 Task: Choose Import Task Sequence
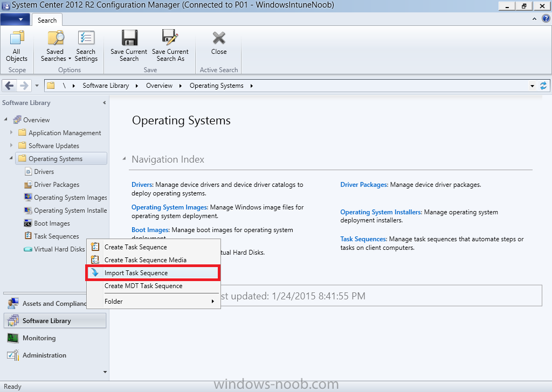[154, 273]
